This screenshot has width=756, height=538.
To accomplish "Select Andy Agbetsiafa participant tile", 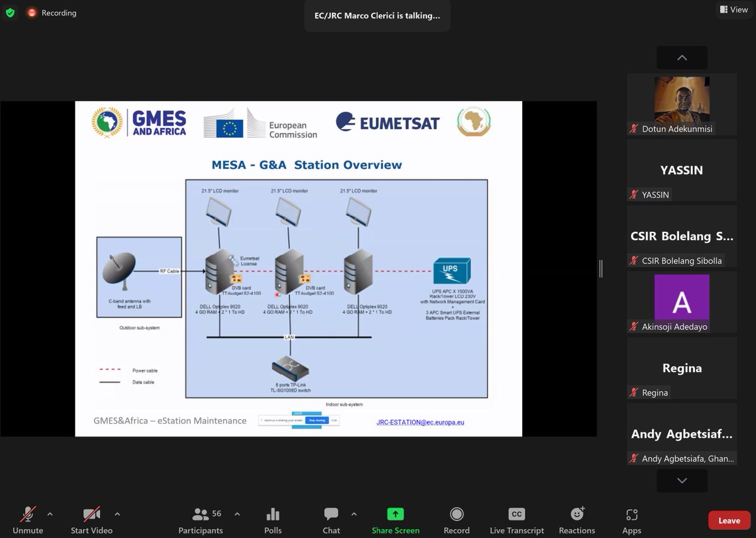I will [x=682, y=434].
